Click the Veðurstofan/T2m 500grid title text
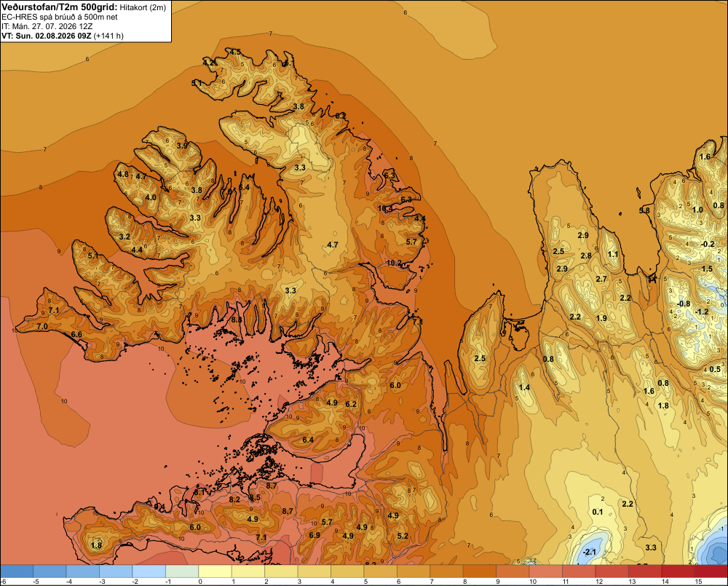This screenshot has width=728, height=586. coord(60,7)
